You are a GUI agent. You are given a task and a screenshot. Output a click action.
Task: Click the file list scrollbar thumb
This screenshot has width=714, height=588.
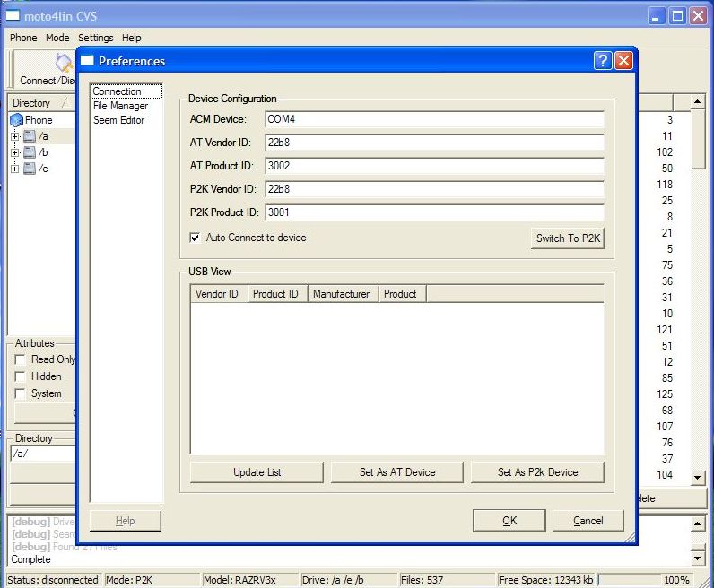click(x=698, y=139)
